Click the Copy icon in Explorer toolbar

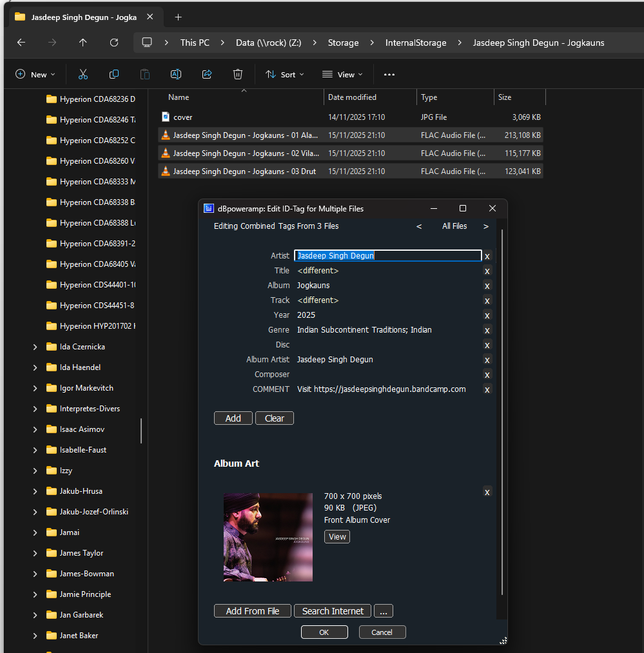click(114, 75)
